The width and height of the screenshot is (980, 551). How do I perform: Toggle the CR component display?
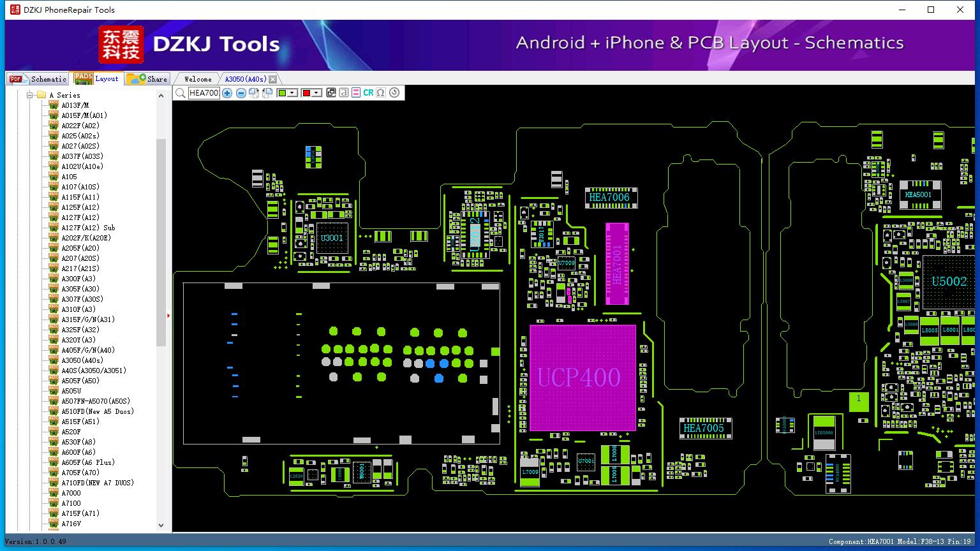[368, 93]
